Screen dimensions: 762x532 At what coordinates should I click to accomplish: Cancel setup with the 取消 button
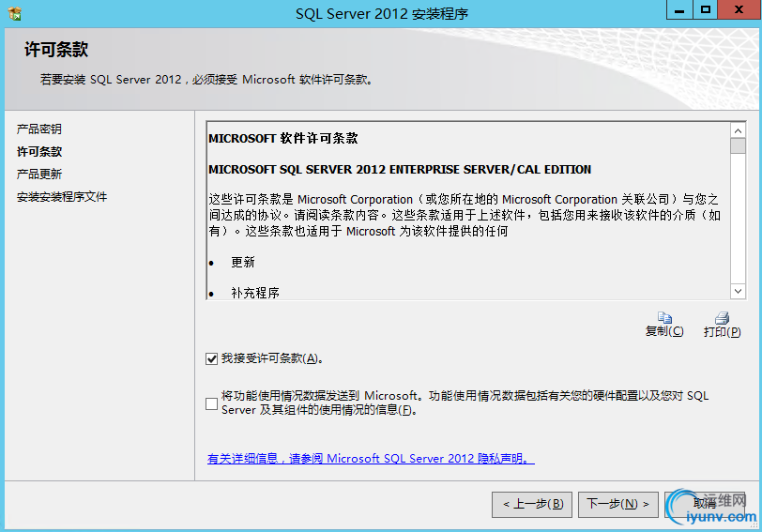705,504
